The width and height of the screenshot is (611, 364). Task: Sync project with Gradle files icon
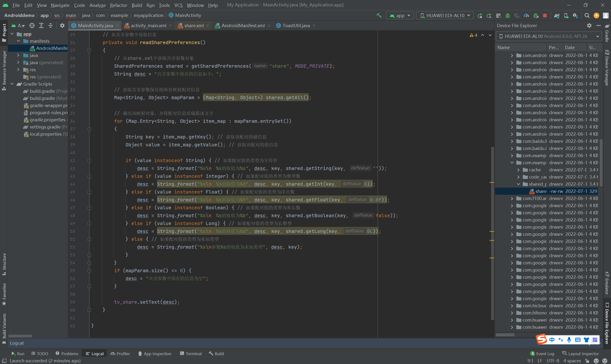[557, 15]
